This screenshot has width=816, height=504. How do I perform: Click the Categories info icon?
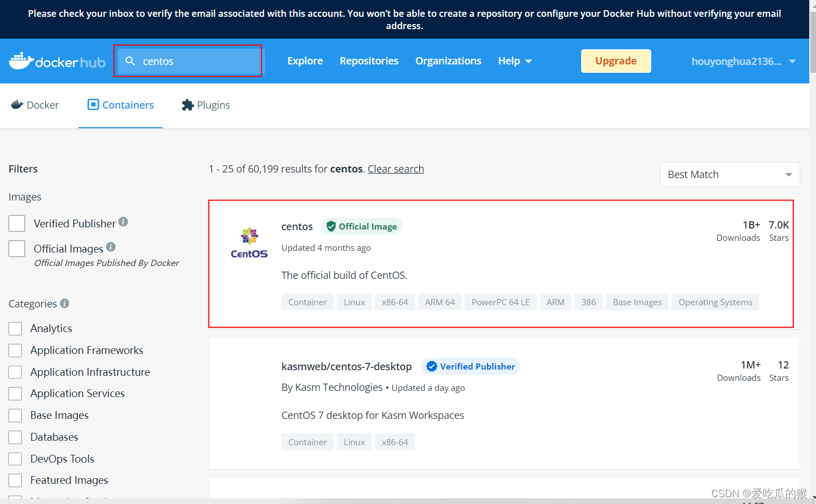pyautogui.click(x=65, y=303)
